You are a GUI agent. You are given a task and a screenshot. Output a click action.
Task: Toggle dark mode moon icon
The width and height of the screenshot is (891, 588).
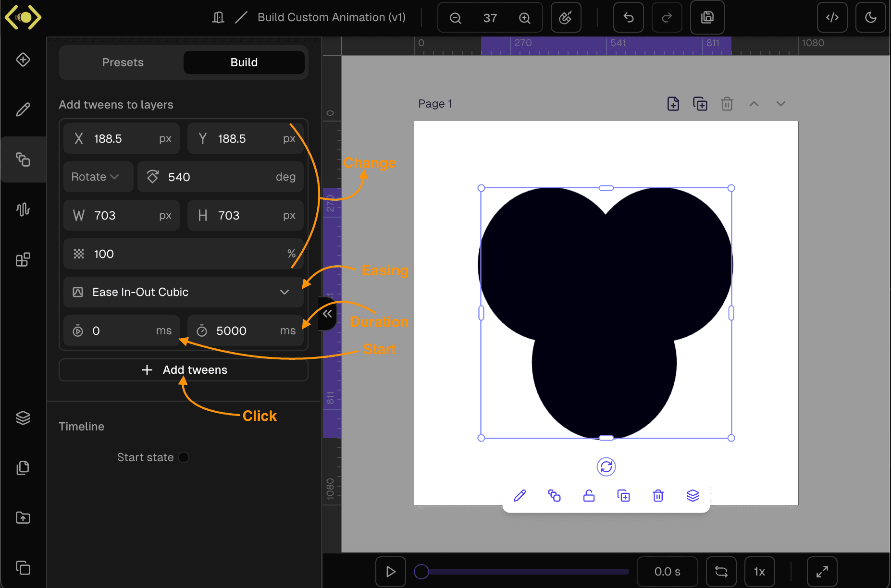(870, 18)
